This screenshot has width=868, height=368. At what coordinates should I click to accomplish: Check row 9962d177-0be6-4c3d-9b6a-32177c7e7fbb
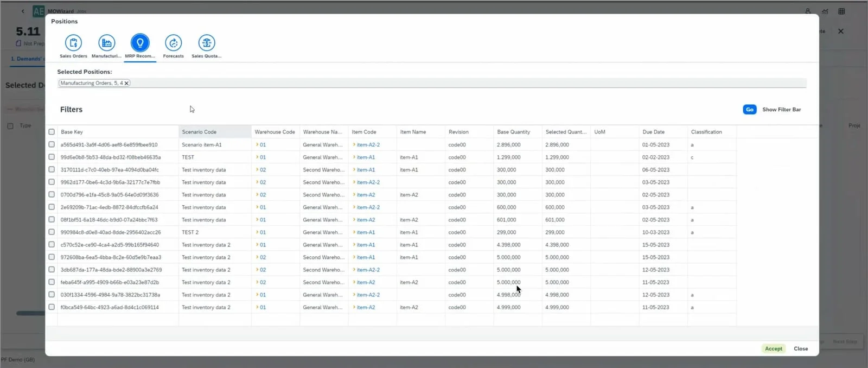(x=52, y=182)
